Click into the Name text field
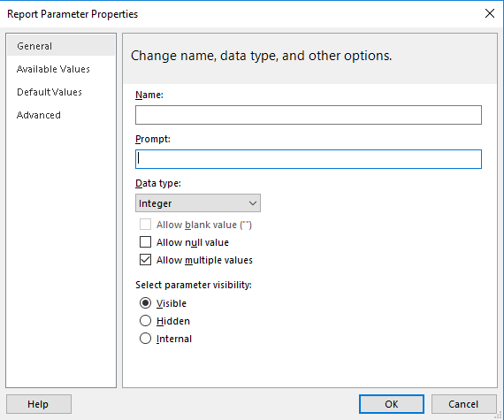 (x=309, y=115)
